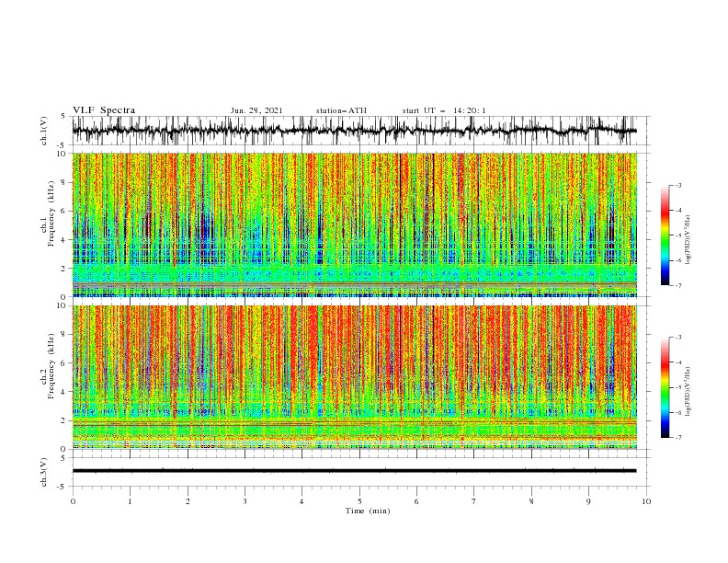This screenshot has height=563, width=728.
Task: Click the time axis tick '9'
Action: pyautogui.click(x=588, y=501)
